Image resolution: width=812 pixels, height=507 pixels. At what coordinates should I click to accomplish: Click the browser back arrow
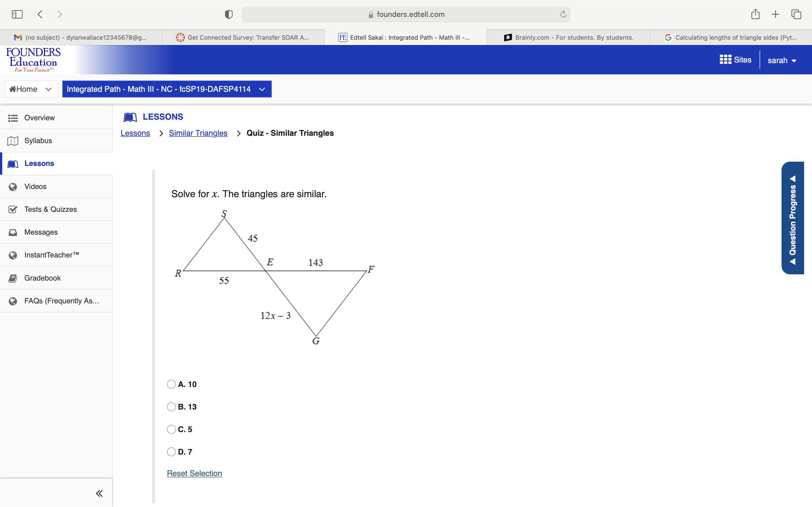click(40, 14)
